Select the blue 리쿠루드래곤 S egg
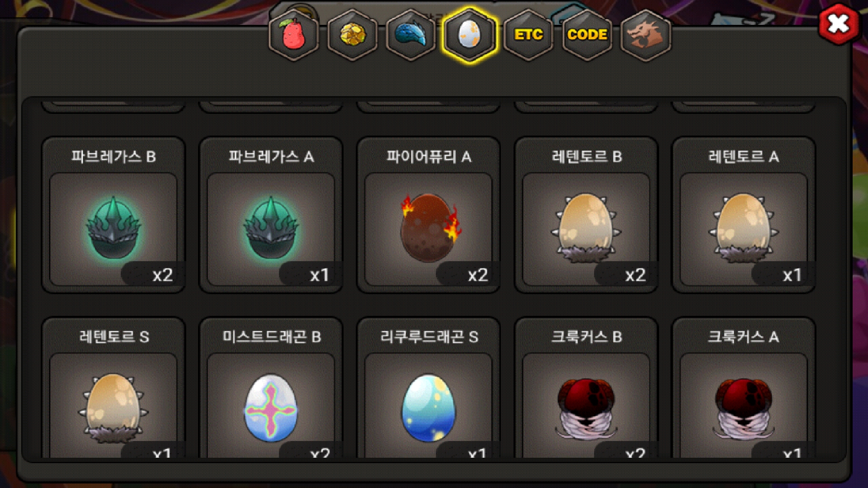 click(x=429, y=388)
